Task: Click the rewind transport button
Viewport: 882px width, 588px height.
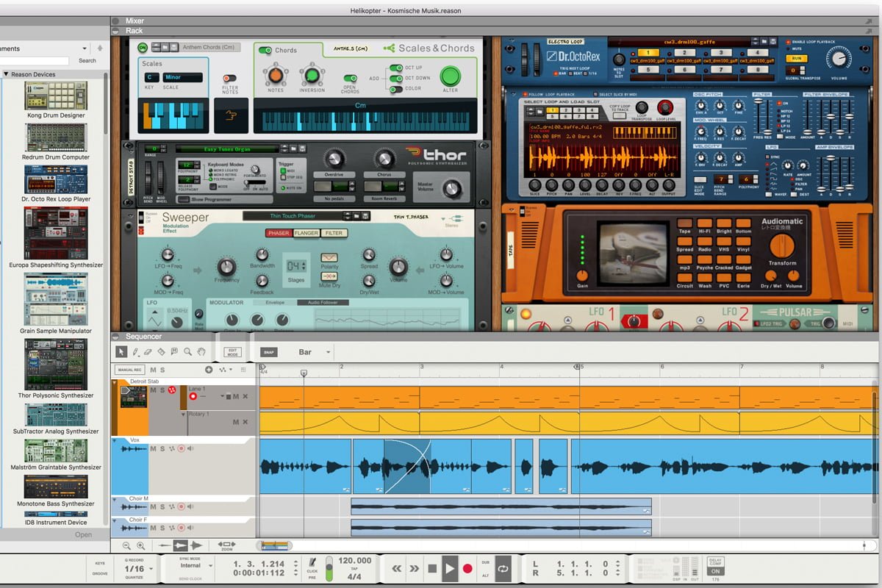Action: pos(397,568)
